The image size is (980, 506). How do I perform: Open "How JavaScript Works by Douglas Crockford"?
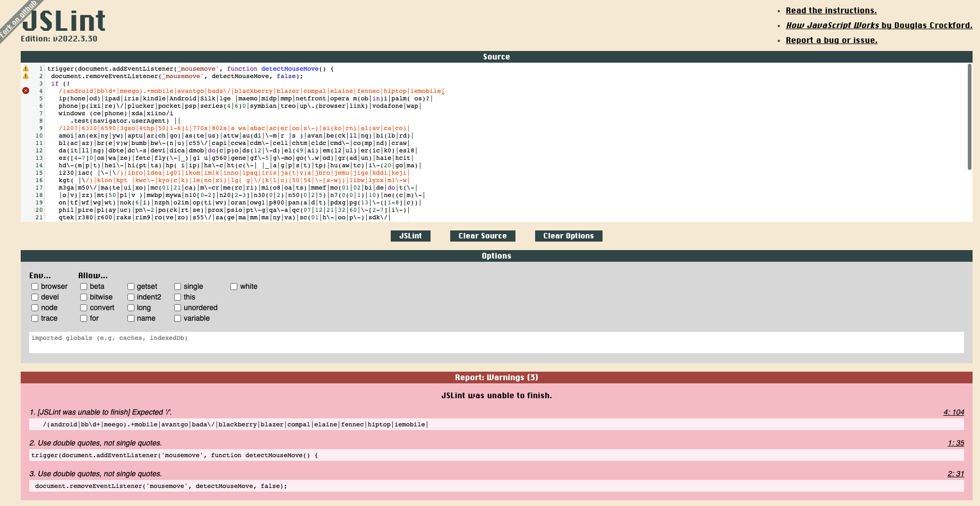coord(879,25)
